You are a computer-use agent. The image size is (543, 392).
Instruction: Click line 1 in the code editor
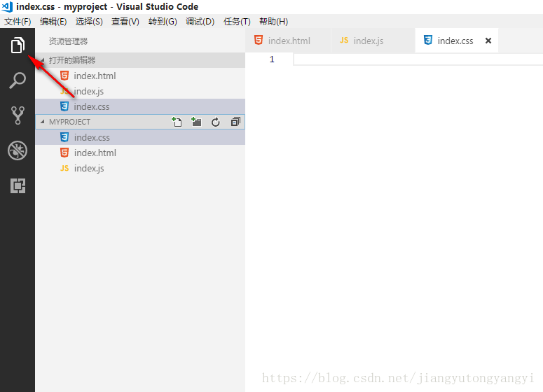click(x=418, y=59)
